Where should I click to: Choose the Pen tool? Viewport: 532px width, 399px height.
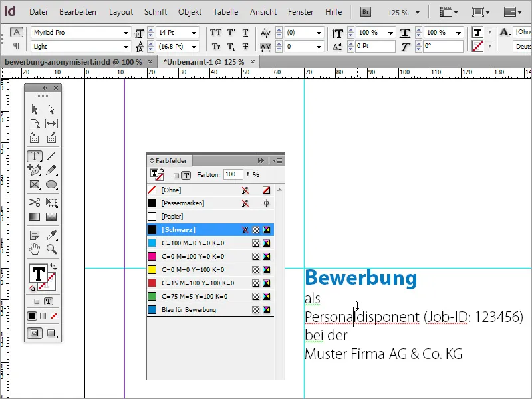[36, 169]
